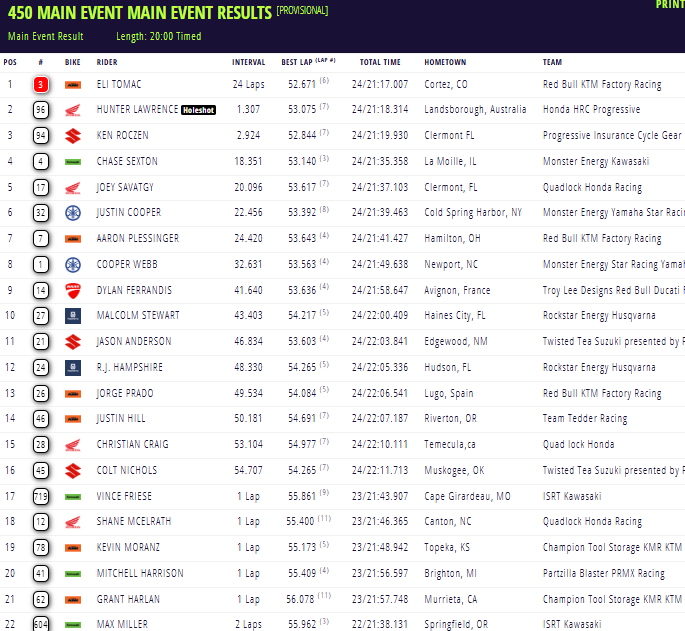
Task: Click the Kawasaki icon in Chase Sexton's row
Action: pos(73,162)
